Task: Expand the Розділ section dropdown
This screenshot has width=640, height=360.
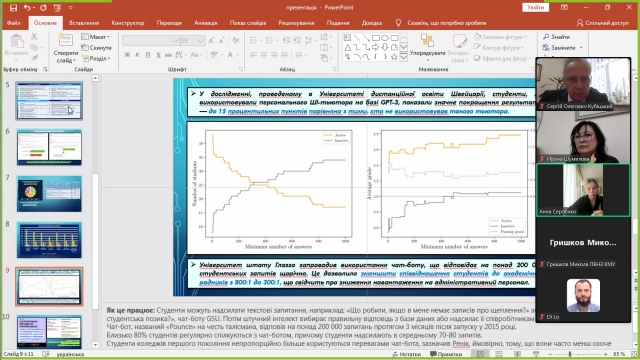Action: click(x=96, y=58)
